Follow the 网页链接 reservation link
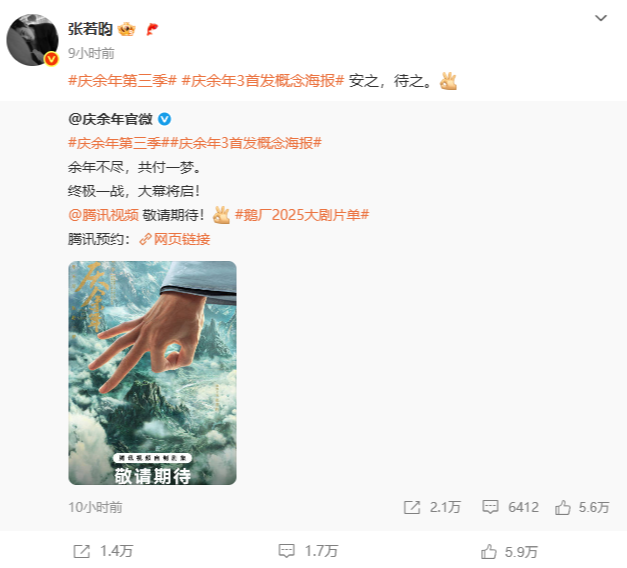 point(175,239)
